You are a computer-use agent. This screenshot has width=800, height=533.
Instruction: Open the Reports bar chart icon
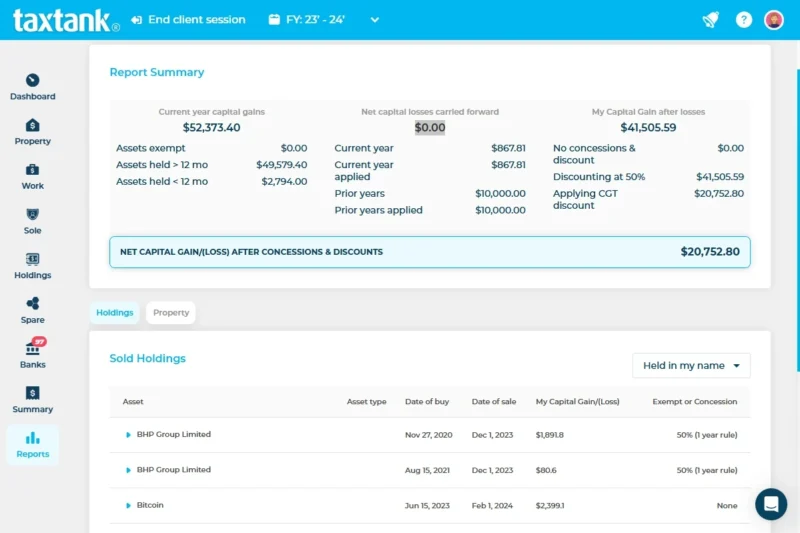tap(33, 438)
